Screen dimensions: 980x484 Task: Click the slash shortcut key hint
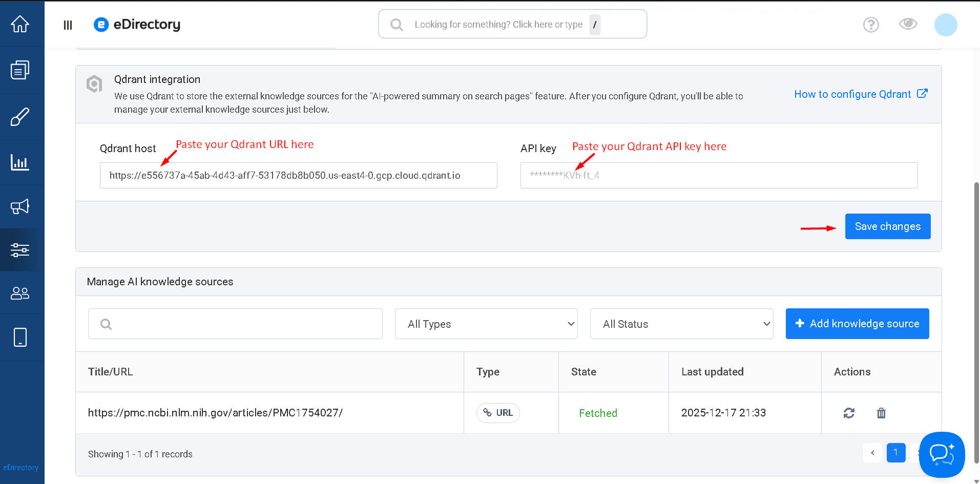[x=595, y=25]
